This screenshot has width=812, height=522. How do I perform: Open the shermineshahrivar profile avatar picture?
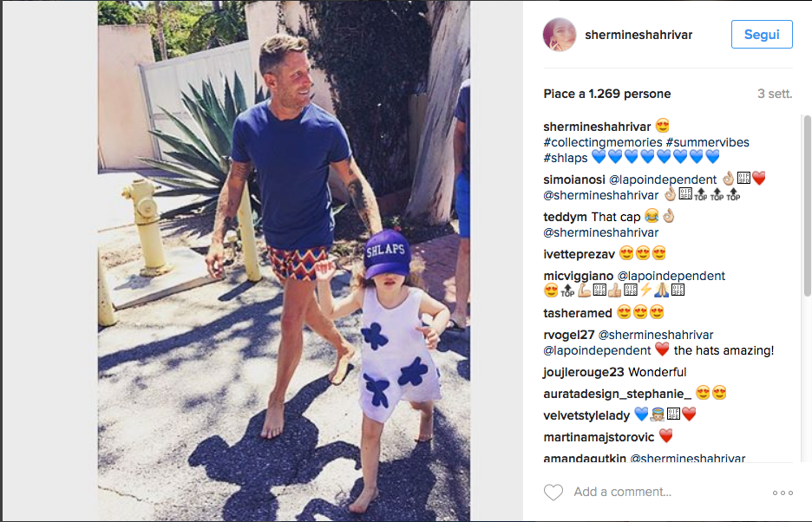click(x=560, y=35)
